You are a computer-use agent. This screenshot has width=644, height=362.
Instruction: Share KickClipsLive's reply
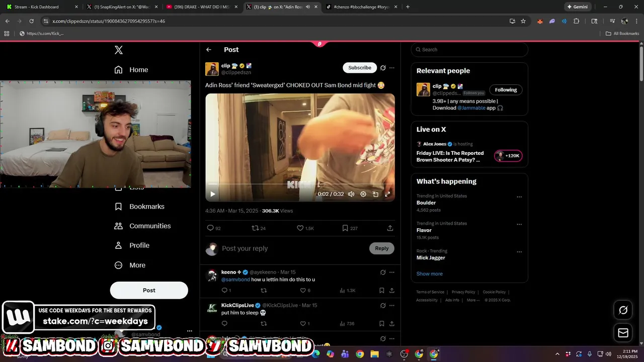tap(392, 324)
